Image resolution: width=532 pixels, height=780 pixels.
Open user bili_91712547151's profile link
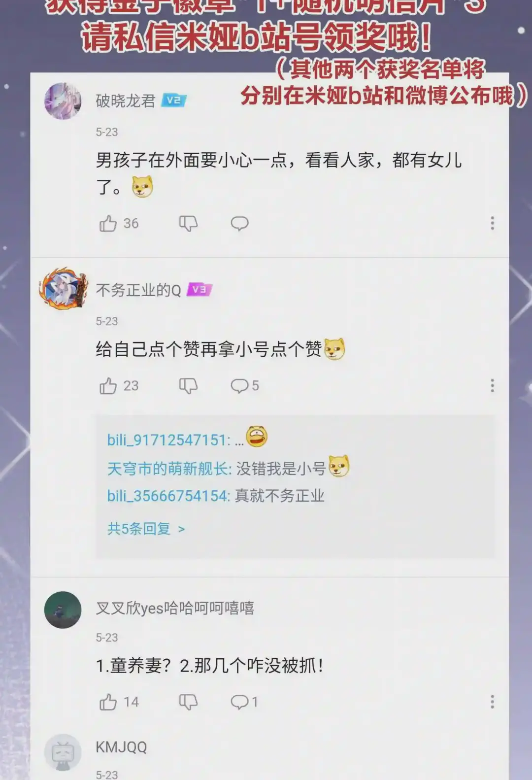[x=168, y=440]
